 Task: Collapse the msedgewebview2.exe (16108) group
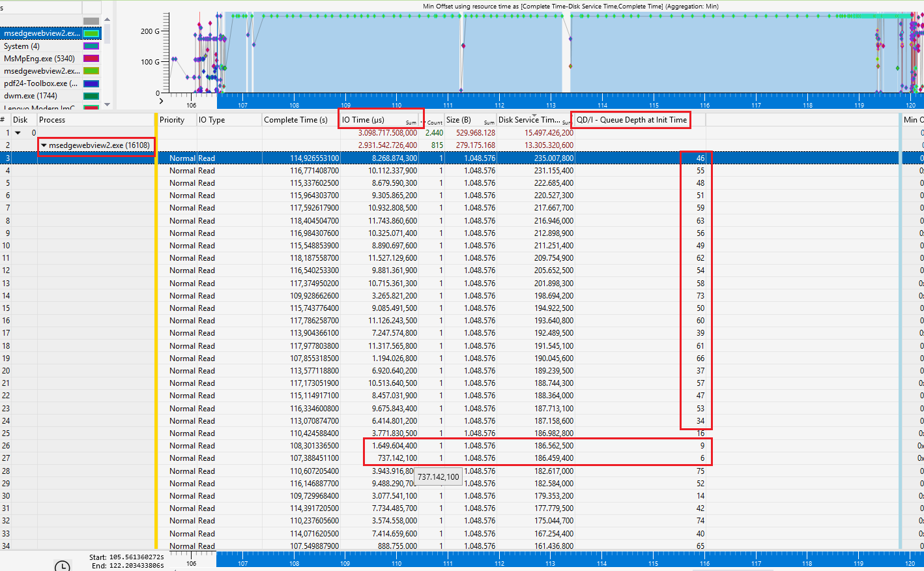(44, 145)
